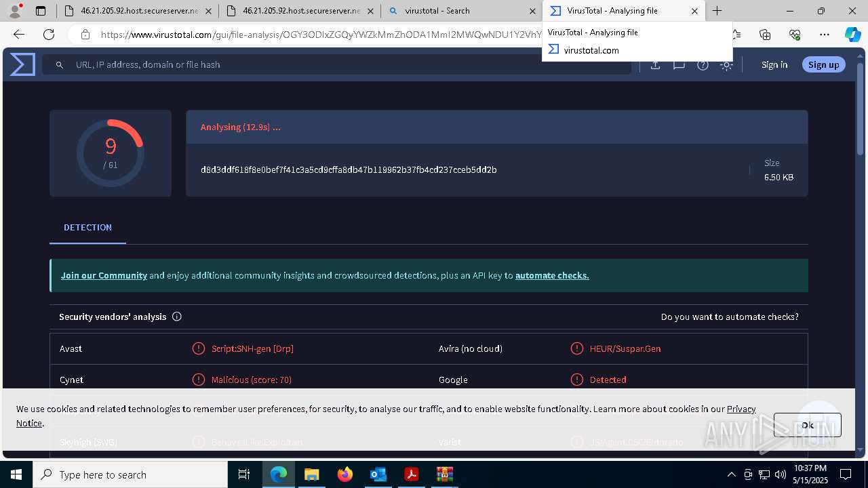Click the Analysing status text

[240, 127]
